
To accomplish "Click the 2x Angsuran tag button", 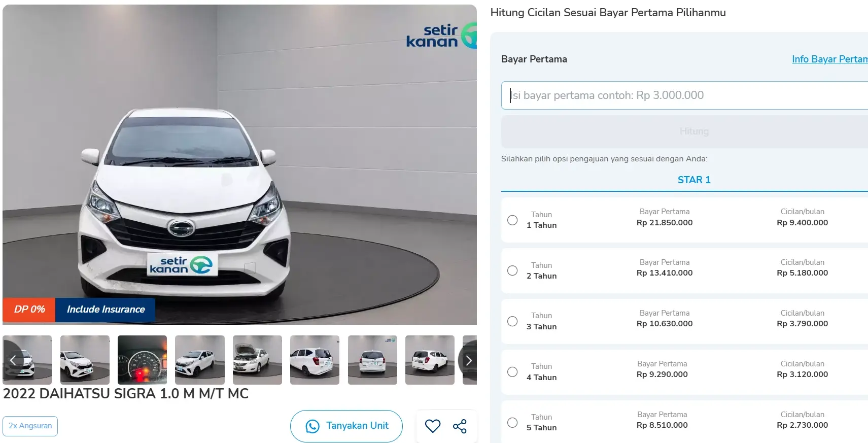I will pos(30,426).
